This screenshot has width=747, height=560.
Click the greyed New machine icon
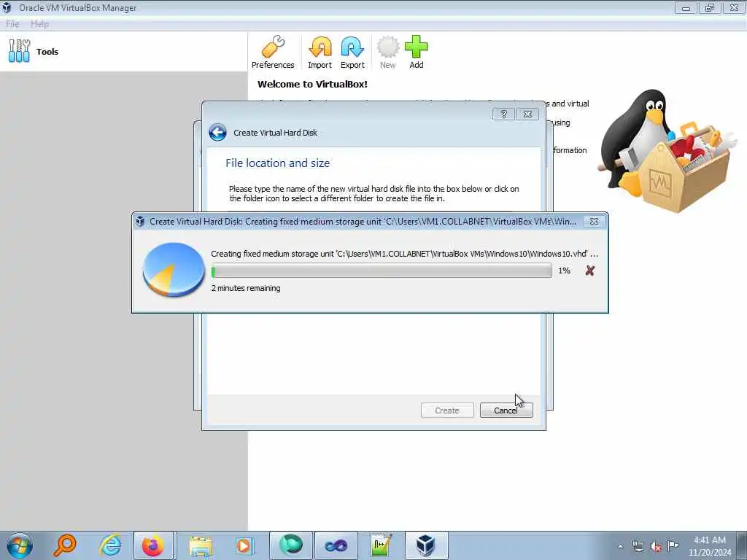(x=388, y=52)
